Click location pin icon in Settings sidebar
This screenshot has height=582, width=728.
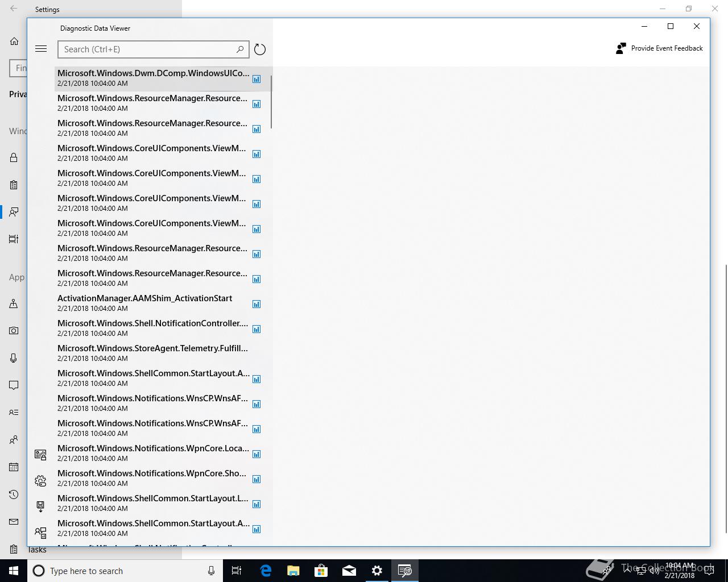click(14, 304)
